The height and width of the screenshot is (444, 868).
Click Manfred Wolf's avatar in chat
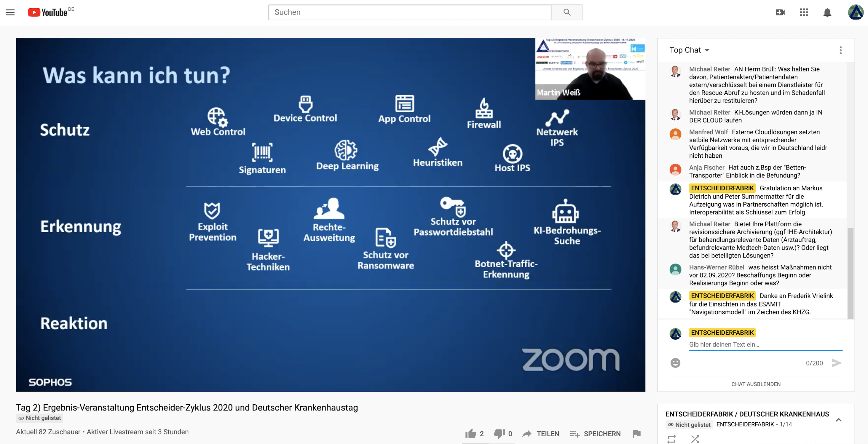point(675,134)
